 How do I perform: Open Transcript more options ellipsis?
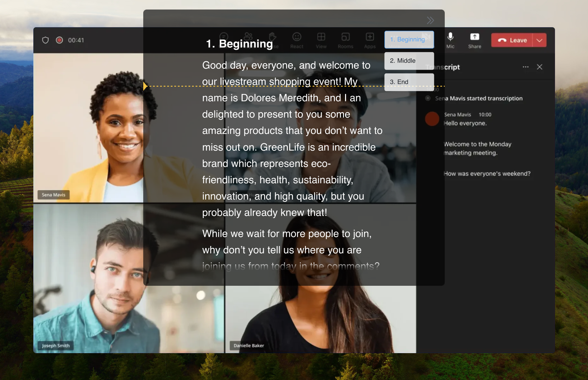click(x=526, y=67)
